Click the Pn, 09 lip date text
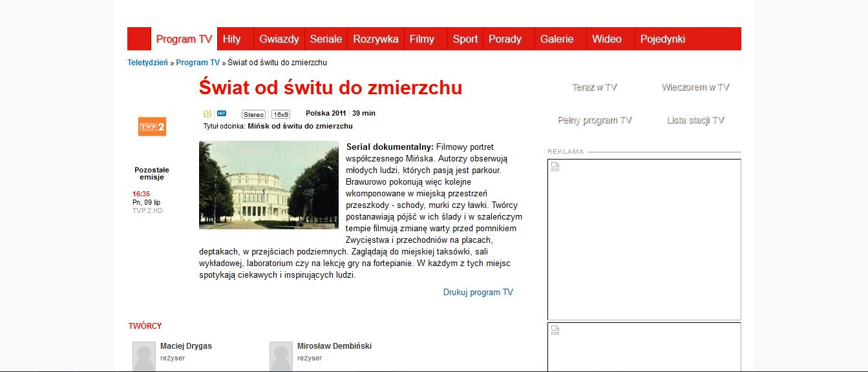The image size is (868, 372). click(146, 202)
